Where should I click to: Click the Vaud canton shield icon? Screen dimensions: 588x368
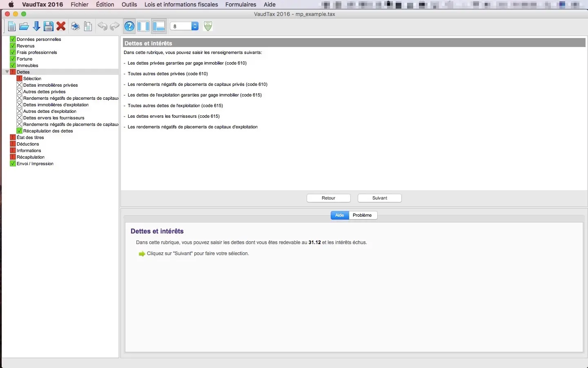208,26
